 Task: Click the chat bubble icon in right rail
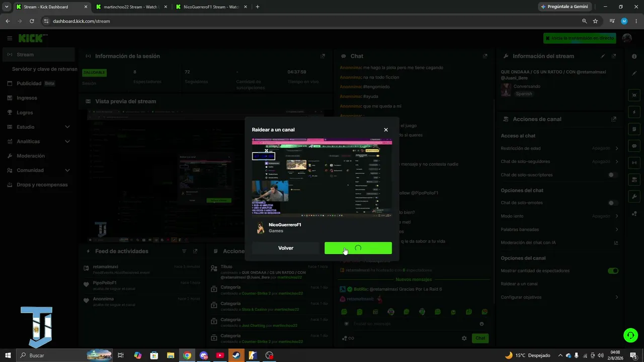click(634, 146)
